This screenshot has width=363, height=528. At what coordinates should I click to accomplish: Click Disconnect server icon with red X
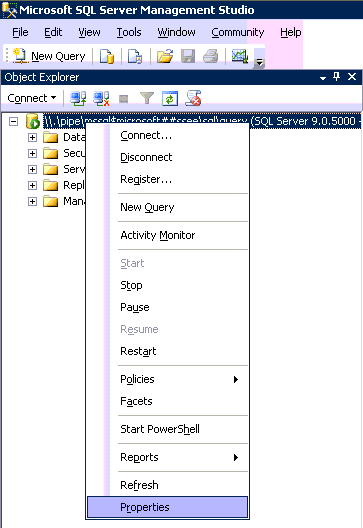(x=101, y=98)
